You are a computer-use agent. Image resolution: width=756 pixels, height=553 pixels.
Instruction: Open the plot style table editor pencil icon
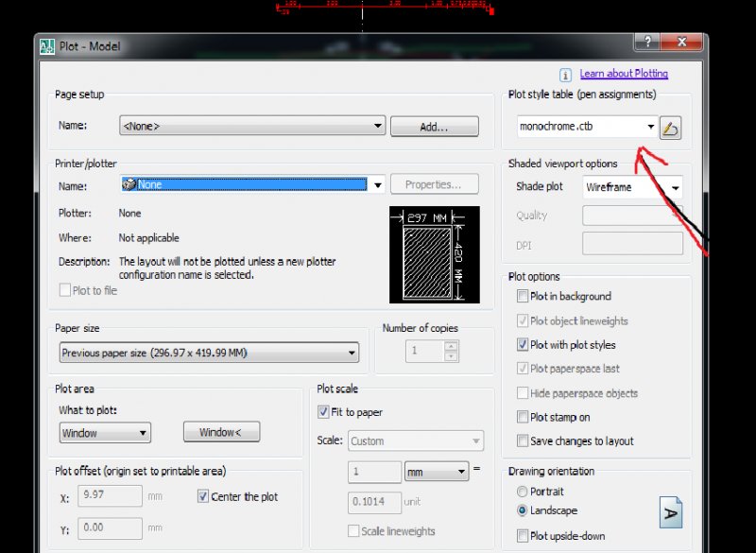point(670,128)
